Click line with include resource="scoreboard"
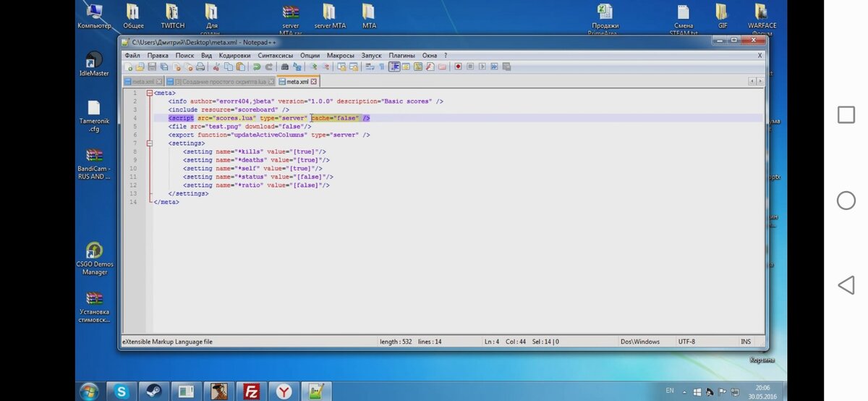Screen dimensions: 868x401 click(229, 109)
